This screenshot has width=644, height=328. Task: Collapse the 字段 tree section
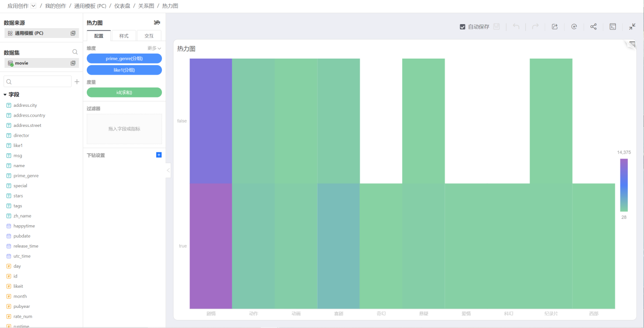coord(5,95)
